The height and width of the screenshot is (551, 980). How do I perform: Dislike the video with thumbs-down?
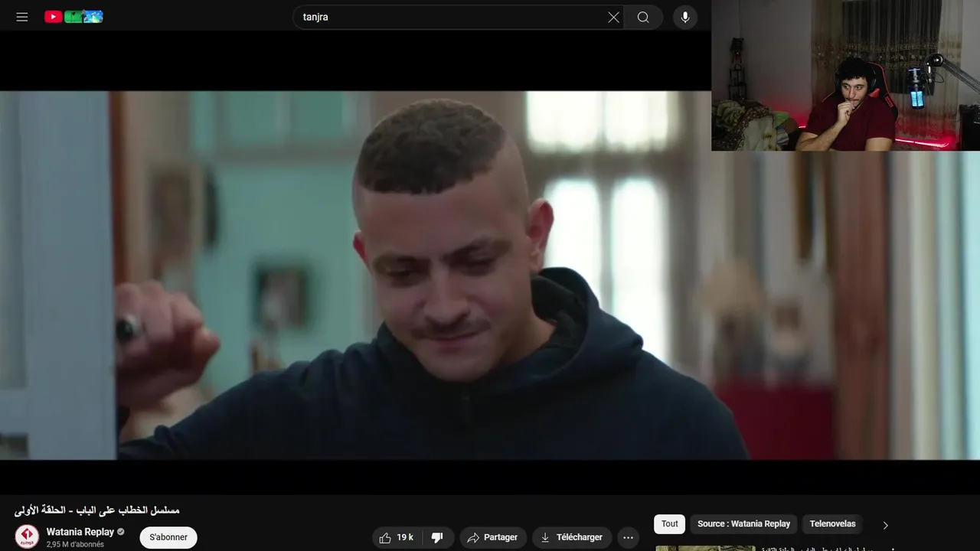click(x=438, y=537)
